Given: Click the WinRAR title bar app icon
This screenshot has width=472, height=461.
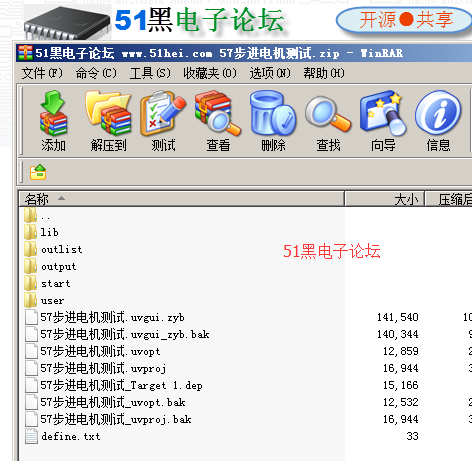Looking at the screenshot, I should [26, 53].
